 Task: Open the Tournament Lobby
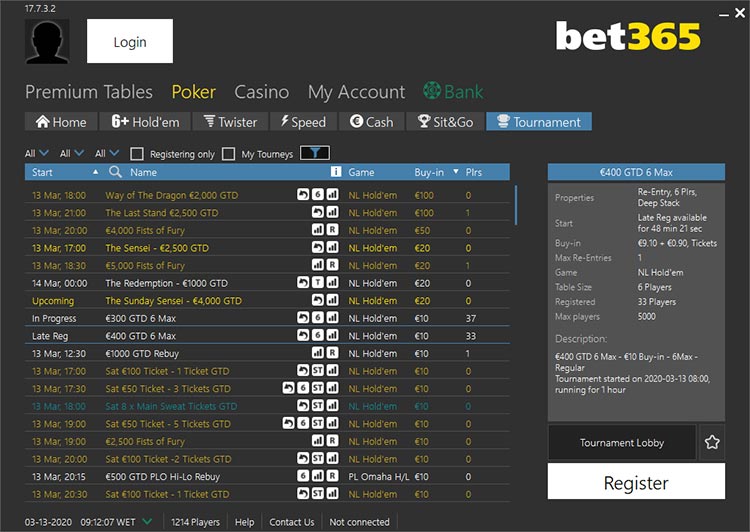point(622,443)
